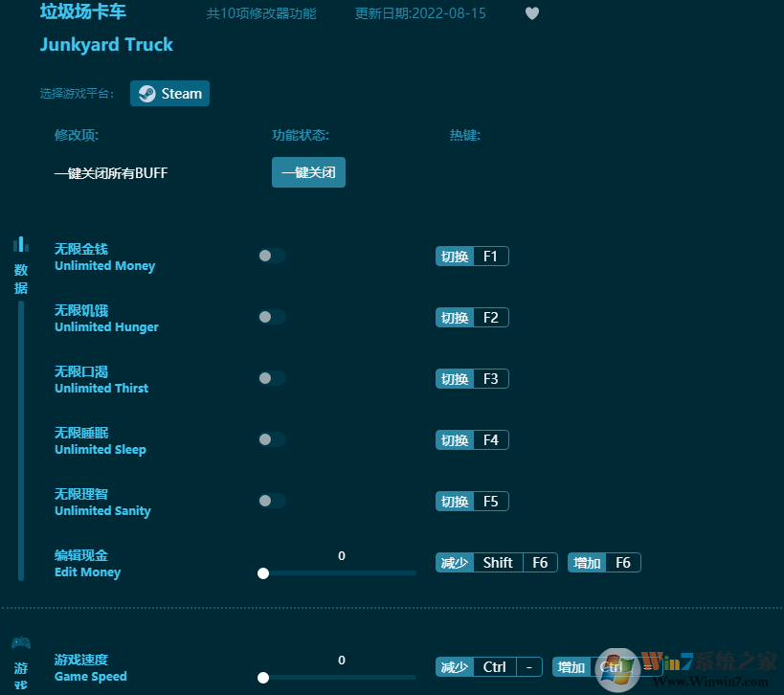784x695 pixels.
Task: Click the Game Speed slider handle
Action: point(263,678)
